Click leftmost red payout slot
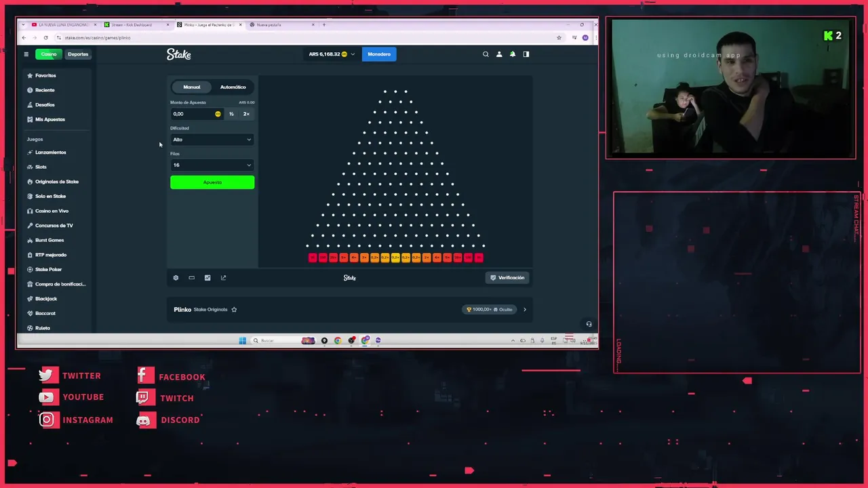Image resolution: width=868 pixels, height=488 pixels. pyautogui.click(x=313, y=258)
